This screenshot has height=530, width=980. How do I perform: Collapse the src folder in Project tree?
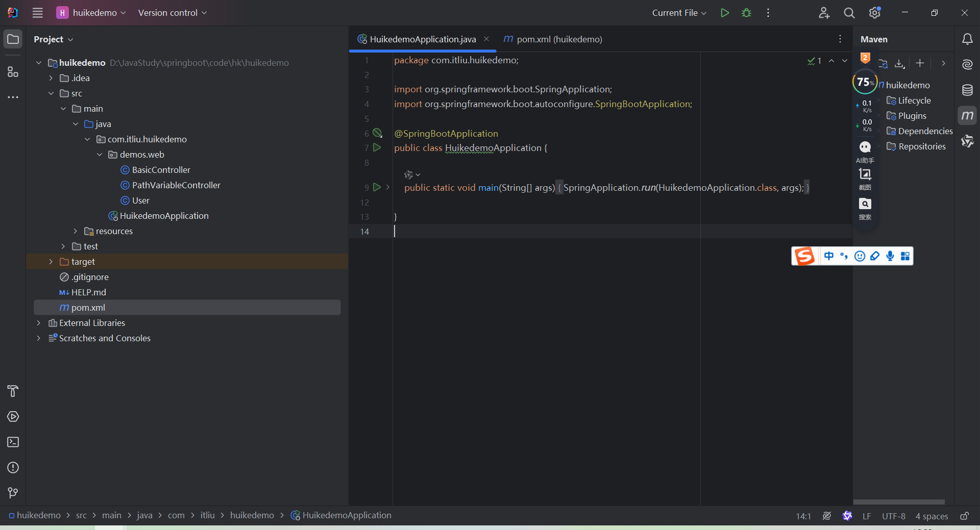pos(51,93)
